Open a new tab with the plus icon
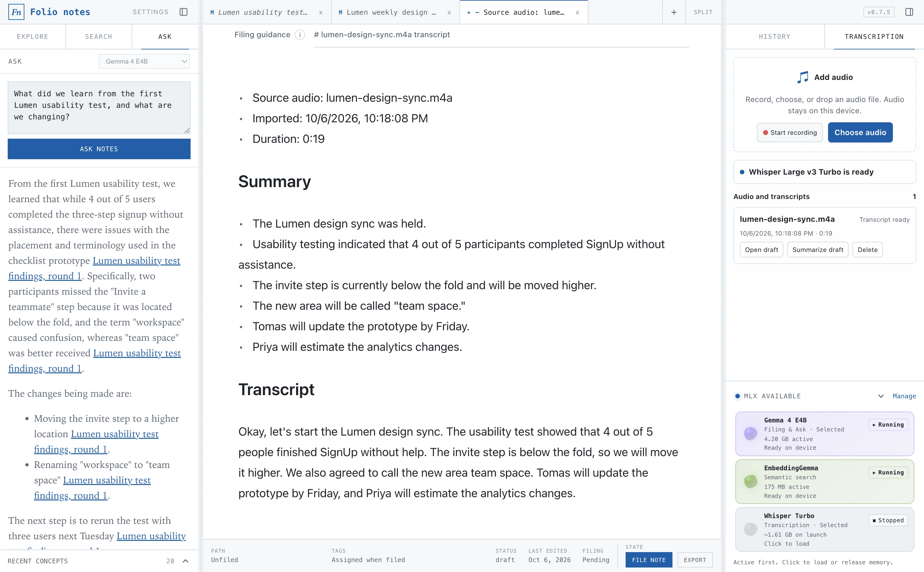The width and height of the screenshot is (924, 572). point(674,12)
